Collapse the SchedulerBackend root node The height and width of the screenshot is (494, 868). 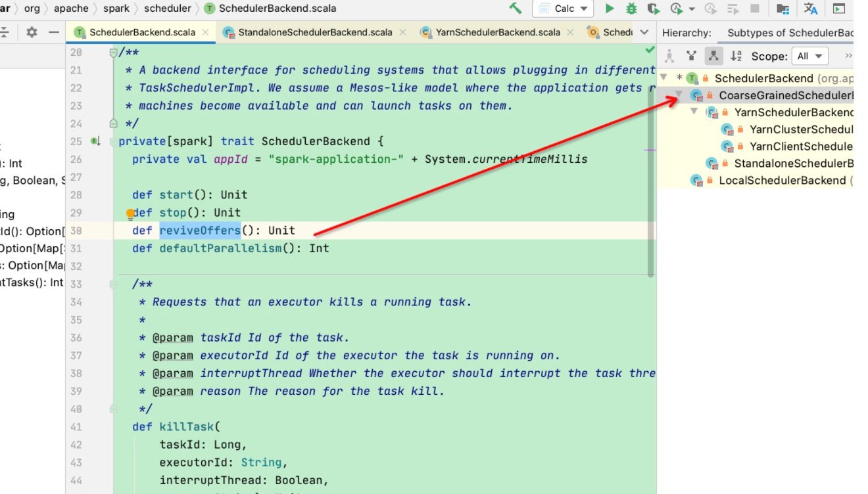[664, 78]
